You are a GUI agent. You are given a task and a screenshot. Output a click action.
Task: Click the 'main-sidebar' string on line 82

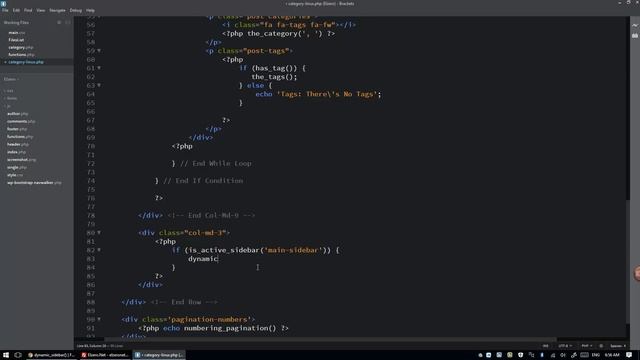click(x=293, y=250)
